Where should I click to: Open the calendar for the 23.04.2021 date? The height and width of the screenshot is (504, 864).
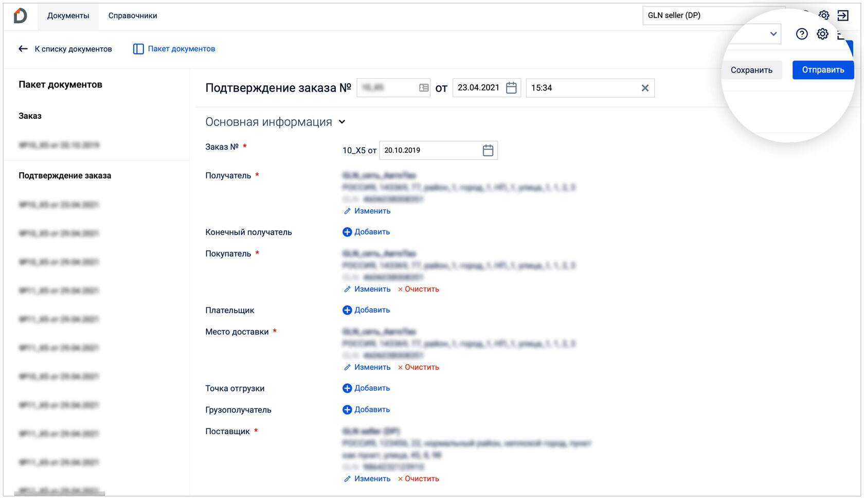pyautogui.click(x=511, y=88)
